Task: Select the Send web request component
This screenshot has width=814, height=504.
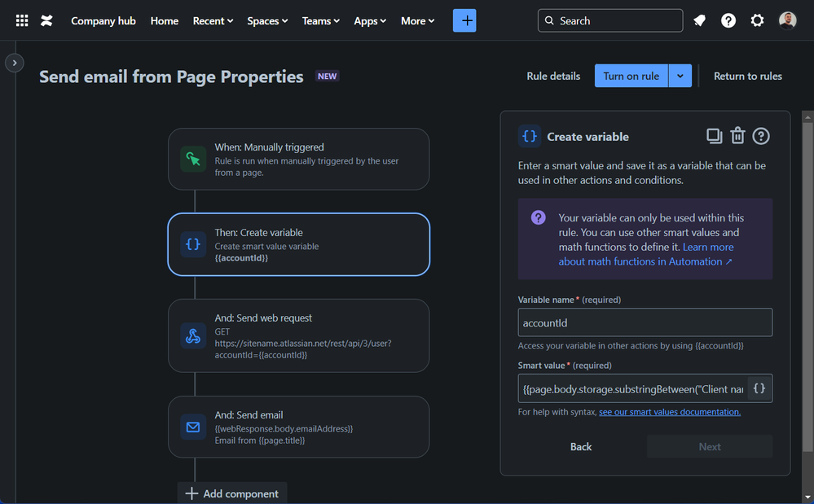Action: [x=298, y=335]
